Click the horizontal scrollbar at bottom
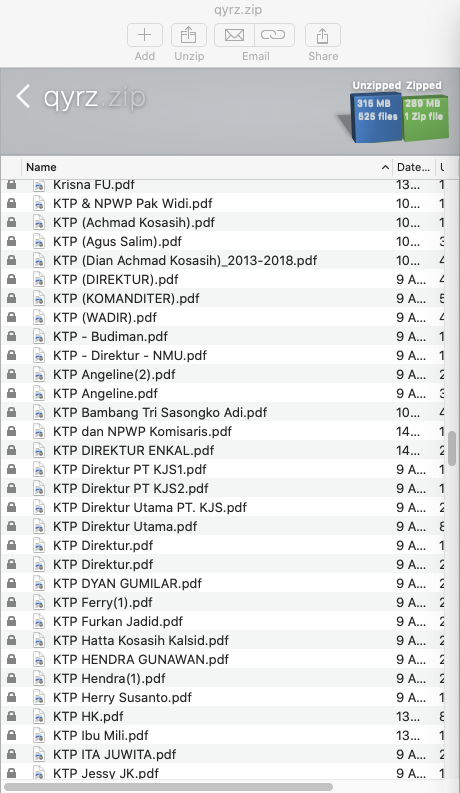The image size is (460, 793). click(168, 786)
